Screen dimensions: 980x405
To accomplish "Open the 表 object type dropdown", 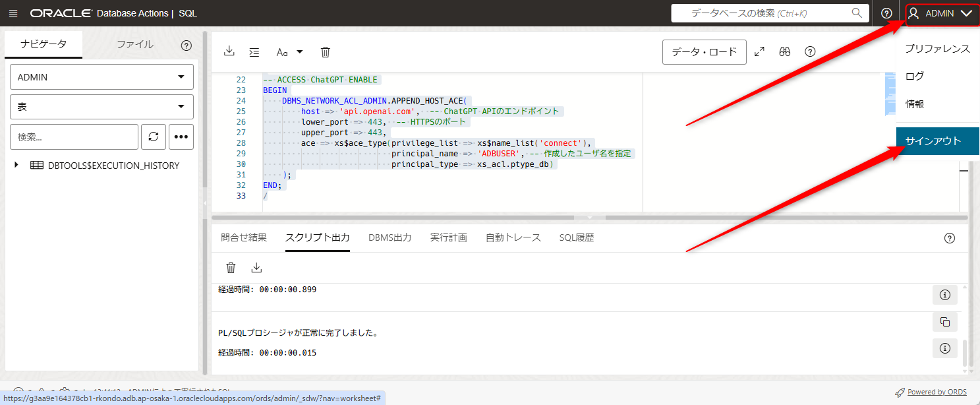I will [x=101, y=107].
